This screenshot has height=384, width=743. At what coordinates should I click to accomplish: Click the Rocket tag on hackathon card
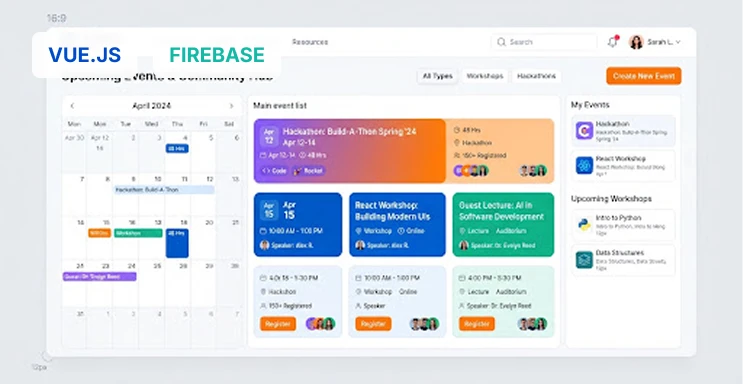click(x=308, y=171)
